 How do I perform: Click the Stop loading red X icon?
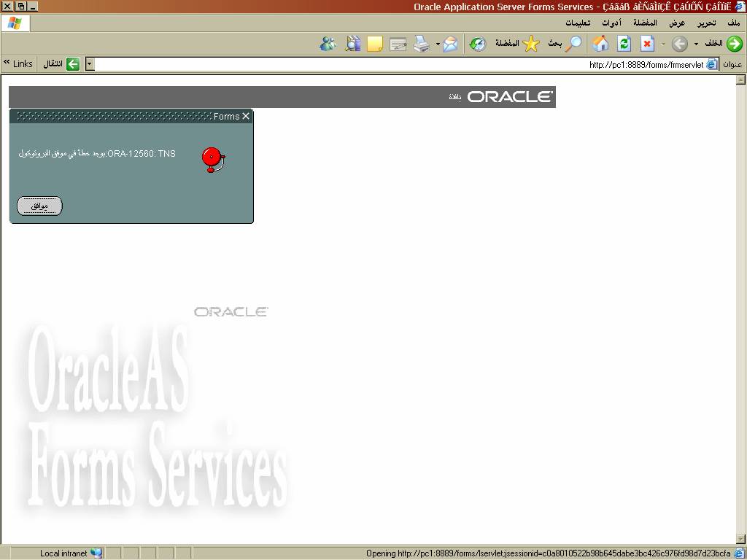647,44
